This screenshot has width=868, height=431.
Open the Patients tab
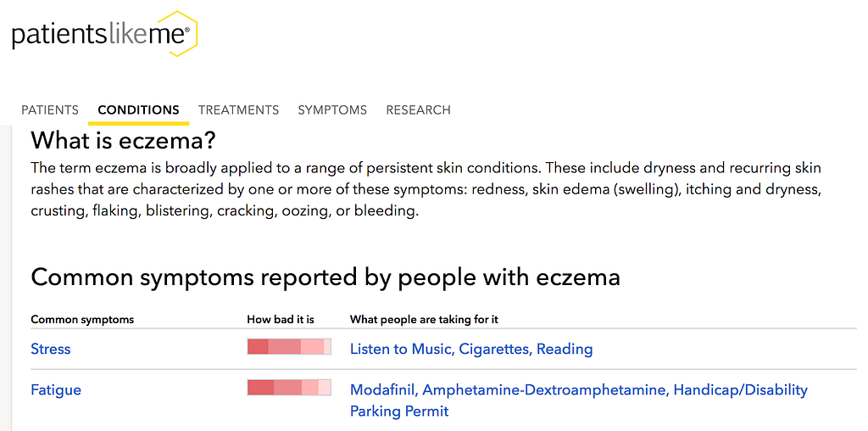coord(50,110)
